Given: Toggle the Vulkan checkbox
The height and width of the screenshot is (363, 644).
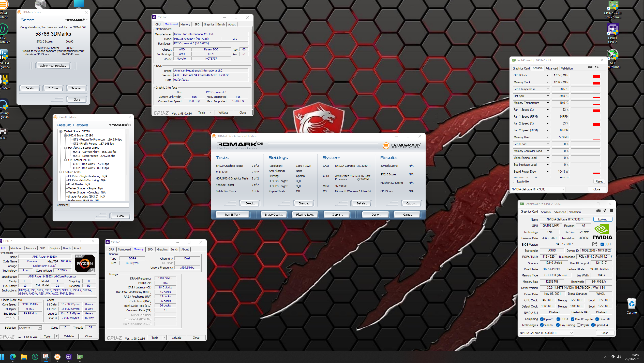Looking at the screenshot, I should click(x=542, y=325).
